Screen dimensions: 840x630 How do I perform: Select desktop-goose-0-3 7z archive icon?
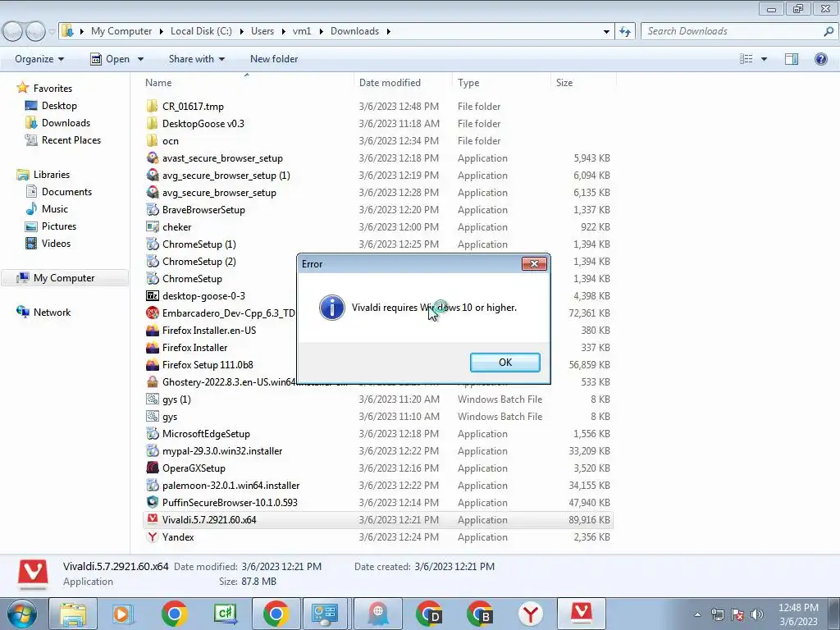[152, 295]
